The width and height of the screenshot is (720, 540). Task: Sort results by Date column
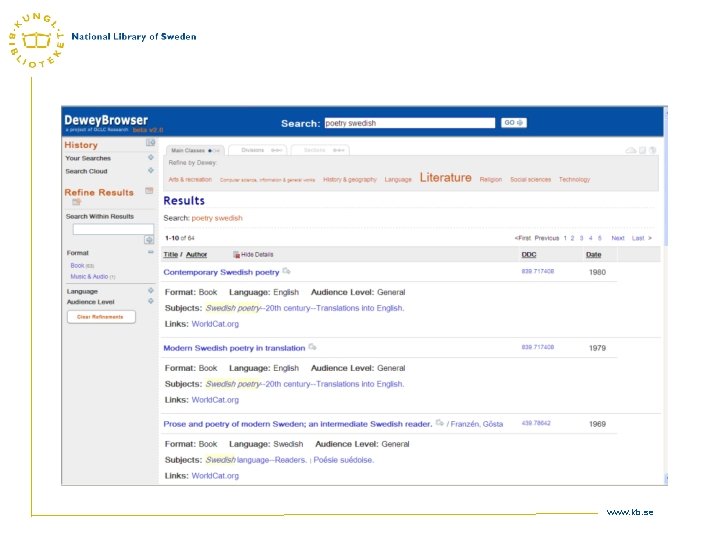coord(594,254)
